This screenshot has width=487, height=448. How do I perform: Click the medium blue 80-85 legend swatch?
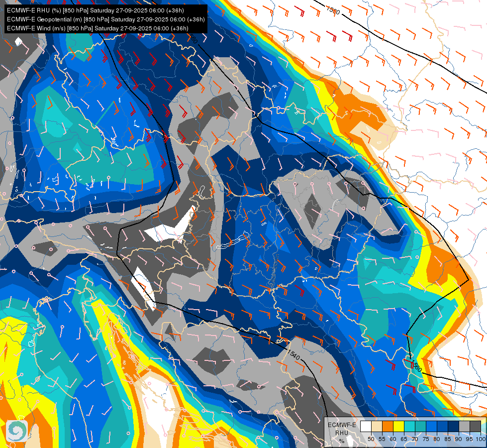(x=442, y=427)
